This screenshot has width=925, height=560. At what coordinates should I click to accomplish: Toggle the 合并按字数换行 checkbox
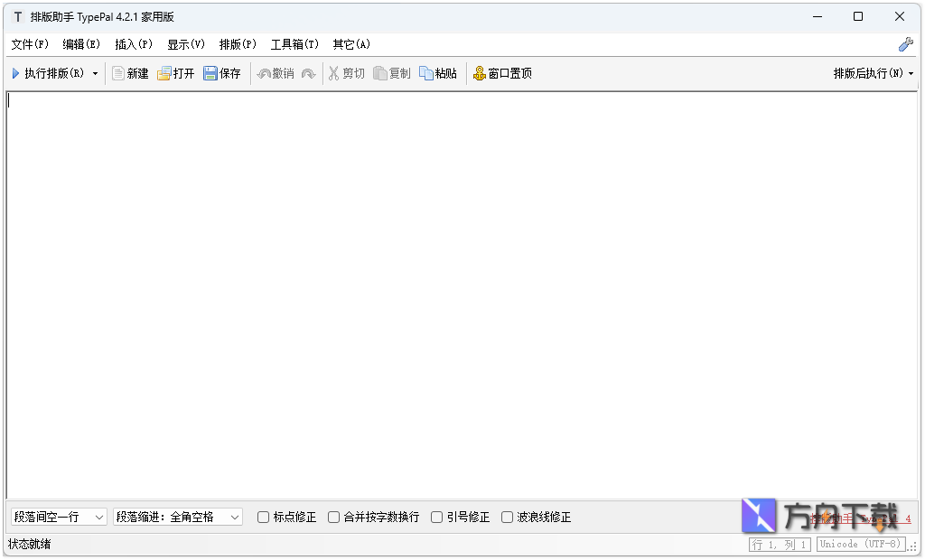(334, 518)
